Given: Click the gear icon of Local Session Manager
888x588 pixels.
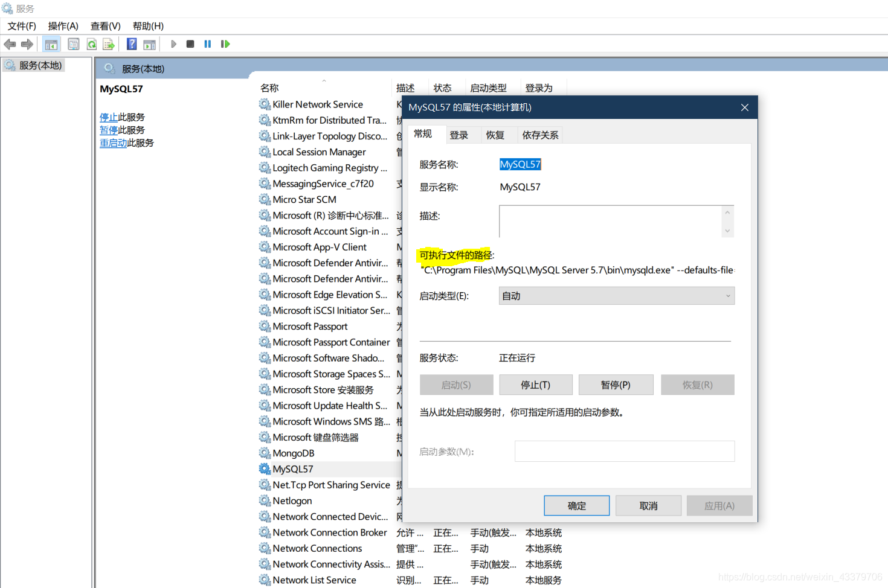Looking at the screenshot, I should 265,152.
